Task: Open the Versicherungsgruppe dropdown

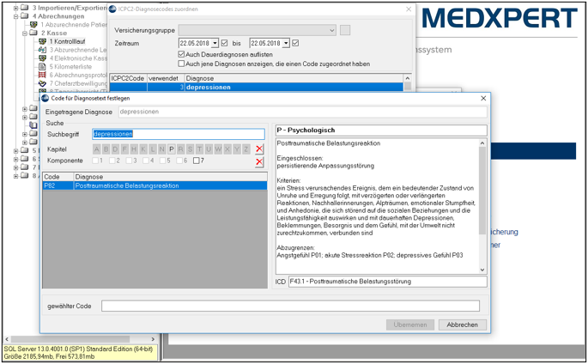Action: pyautogui.click(x=332, y=30)
